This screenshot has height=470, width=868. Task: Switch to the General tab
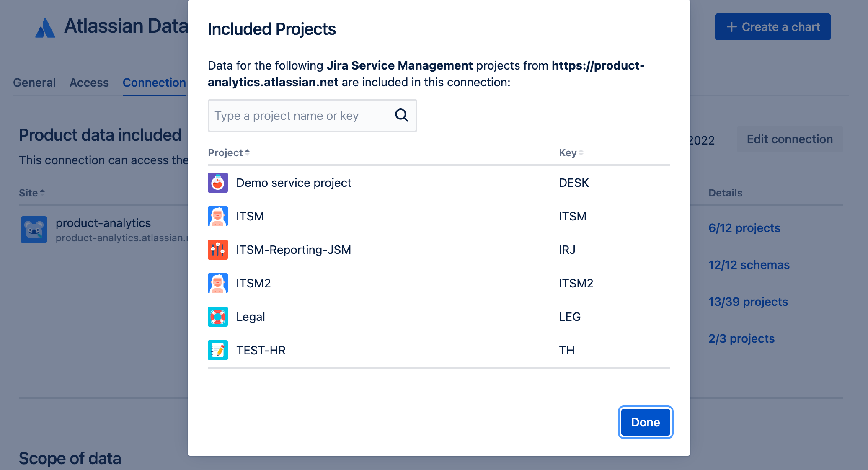[34, 83]
